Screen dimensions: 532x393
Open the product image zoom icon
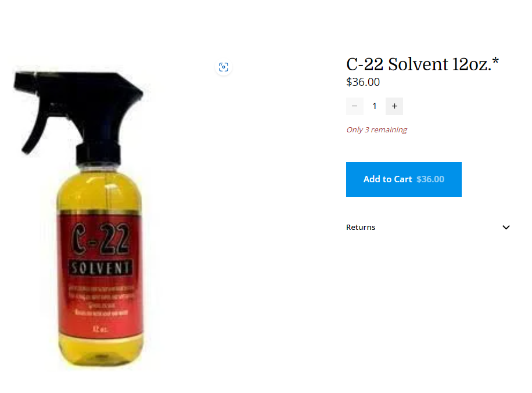click(x=224, y=67)
